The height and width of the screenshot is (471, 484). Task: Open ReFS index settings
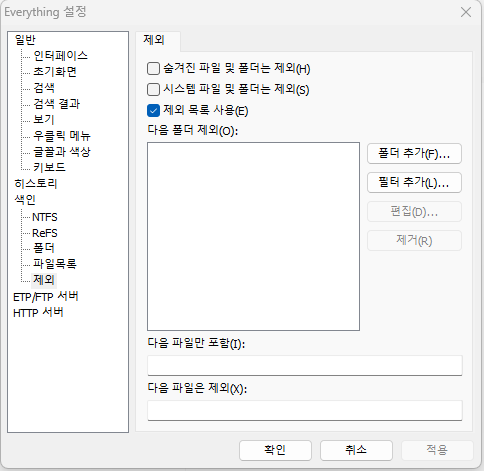45,233
